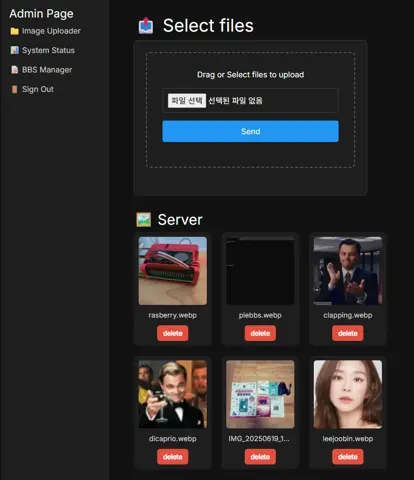Go to BBS Manager
This screenshot has height=480, width=414.
click(x=41, y=70)
